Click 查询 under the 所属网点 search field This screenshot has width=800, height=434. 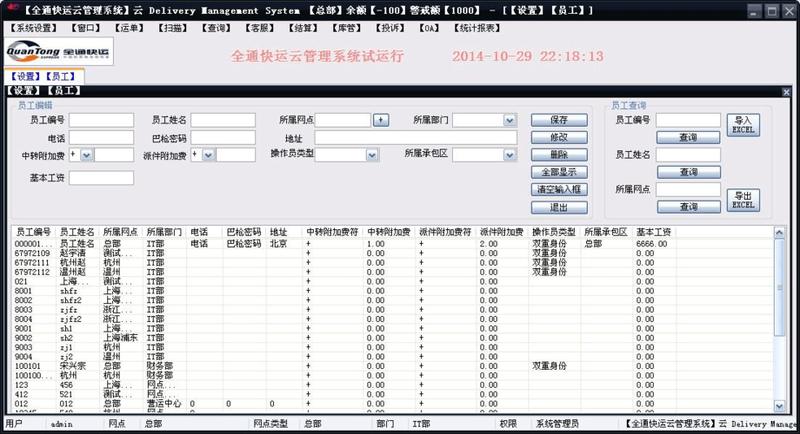pos(688,207)
